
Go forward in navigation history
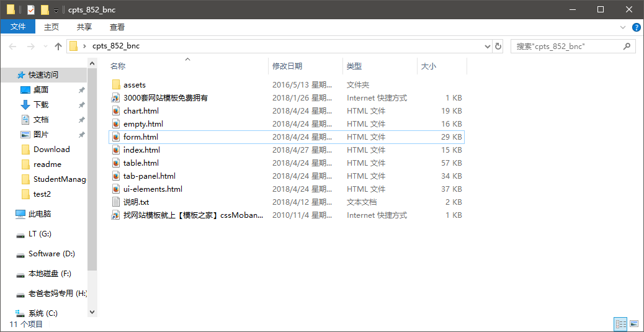coord(30,47)
